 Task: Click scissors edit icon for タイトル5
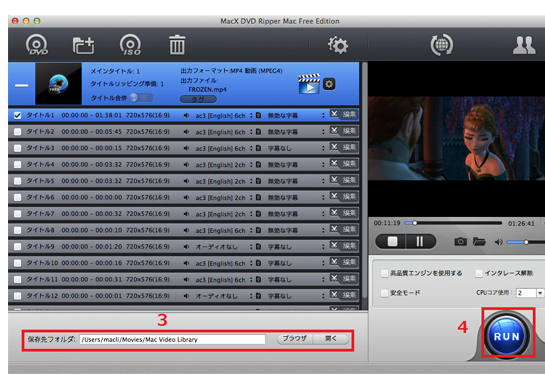334,180
